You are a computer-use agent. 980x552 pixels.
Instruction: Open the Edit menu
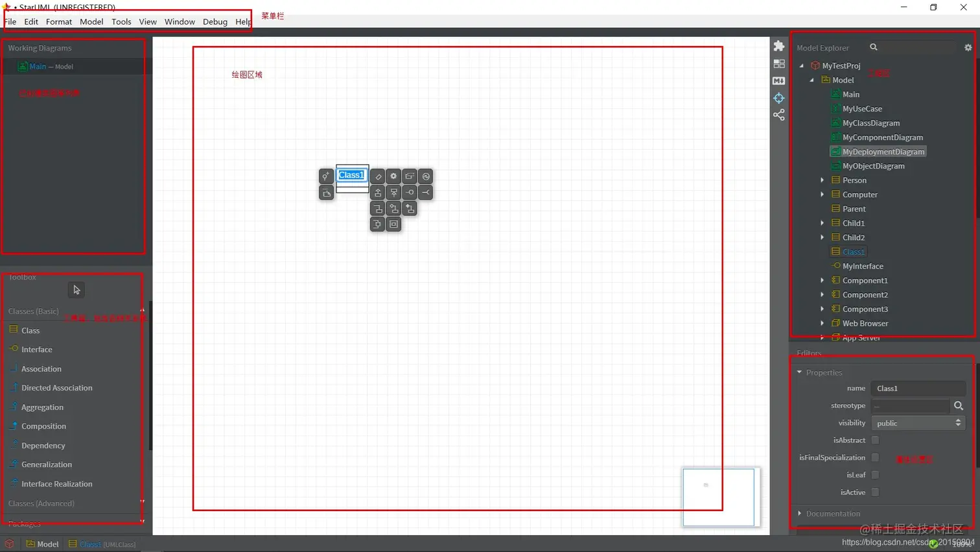tap(31, 21)
